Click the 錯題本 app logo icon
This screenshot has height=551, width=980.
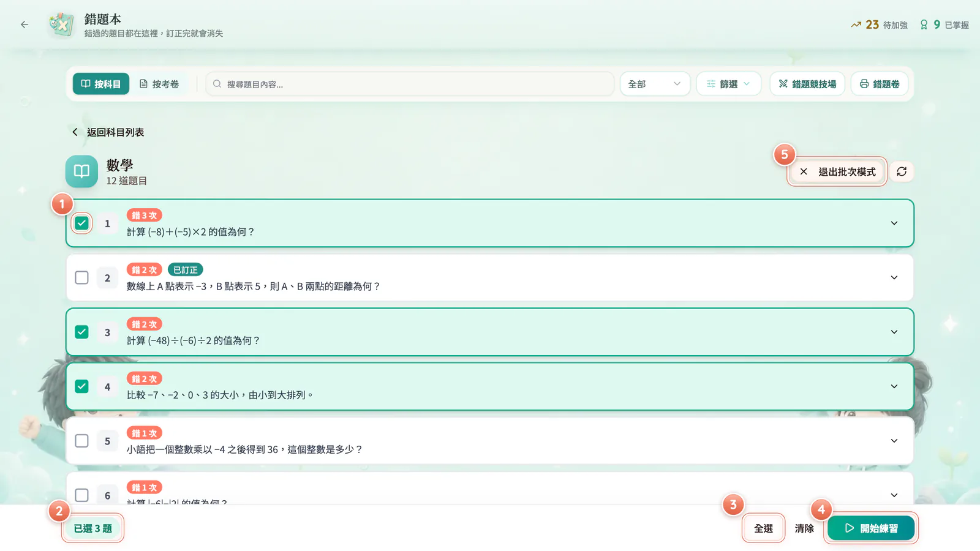61,24
